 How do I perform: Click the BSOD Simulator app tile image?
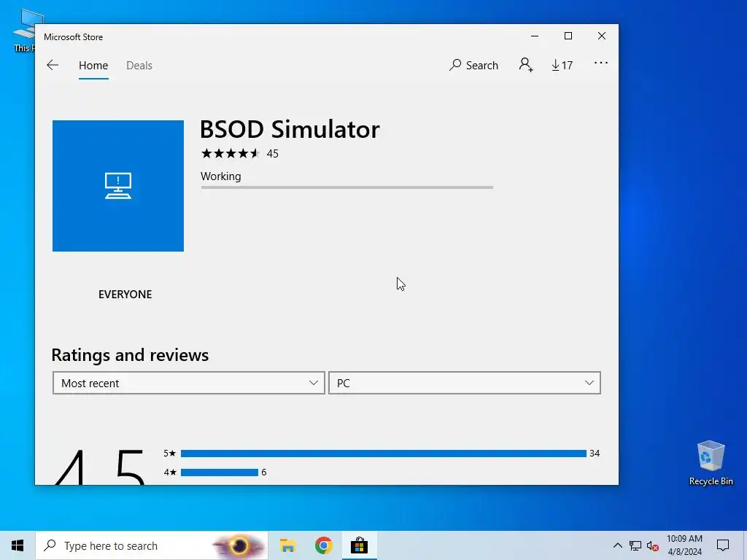tap(118, 186)
